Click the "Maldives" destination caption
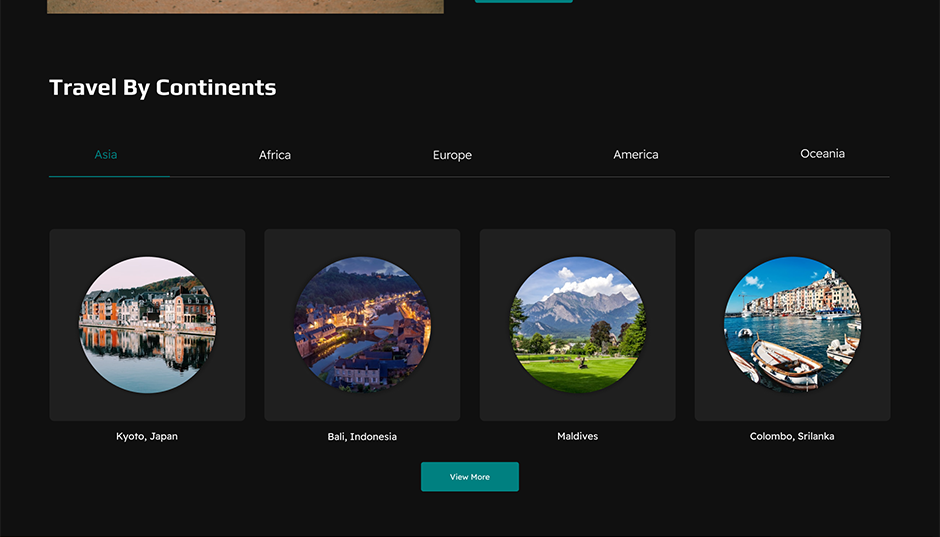940x537 pixels. (577, 437)
